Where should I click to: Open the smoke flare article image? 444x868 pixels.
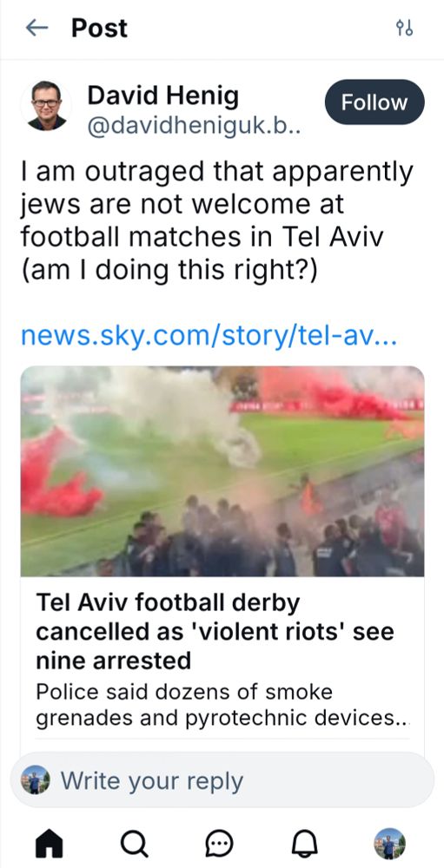tap(222, 471)
